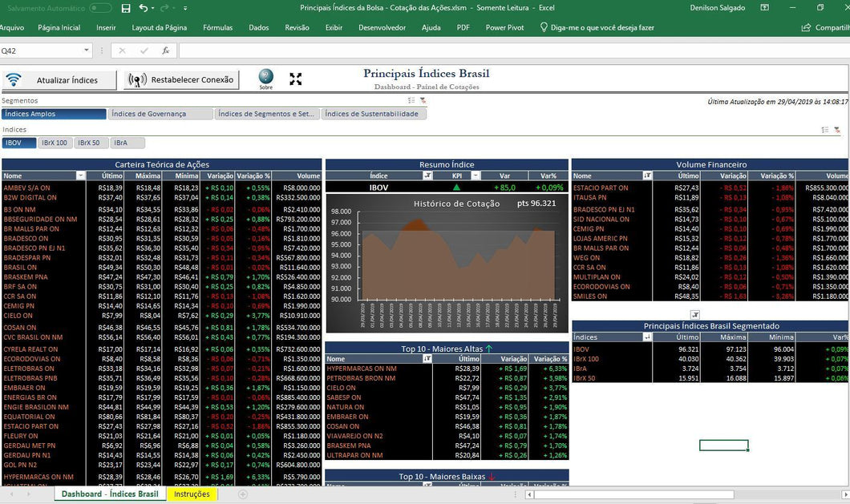Select the IBrX 100 slicer button

pyautogui.click(x=55, y=143)
